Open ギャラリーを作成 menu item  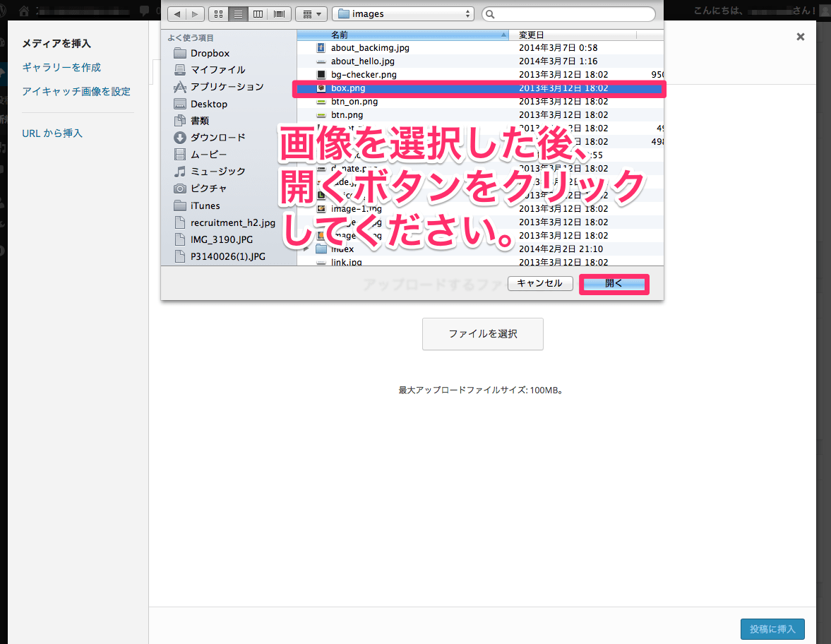61,67
